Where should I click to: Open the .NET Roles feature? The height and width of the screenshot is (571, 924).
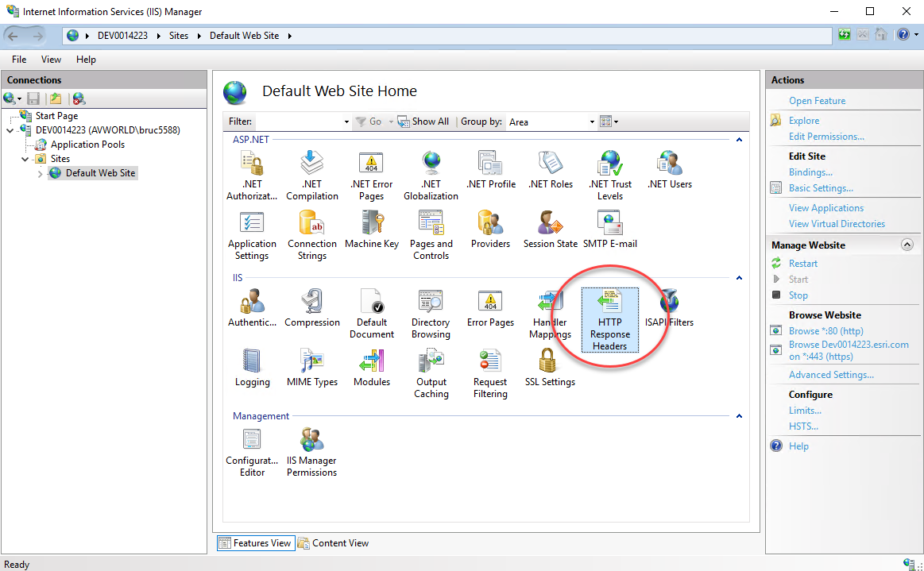tap(551, 170)
